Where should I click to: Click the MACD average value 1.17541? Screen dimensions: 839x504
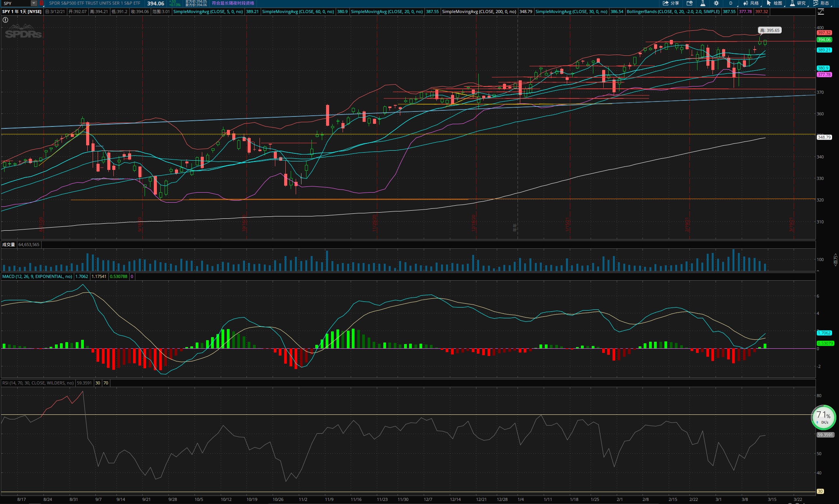coord(99,276)
